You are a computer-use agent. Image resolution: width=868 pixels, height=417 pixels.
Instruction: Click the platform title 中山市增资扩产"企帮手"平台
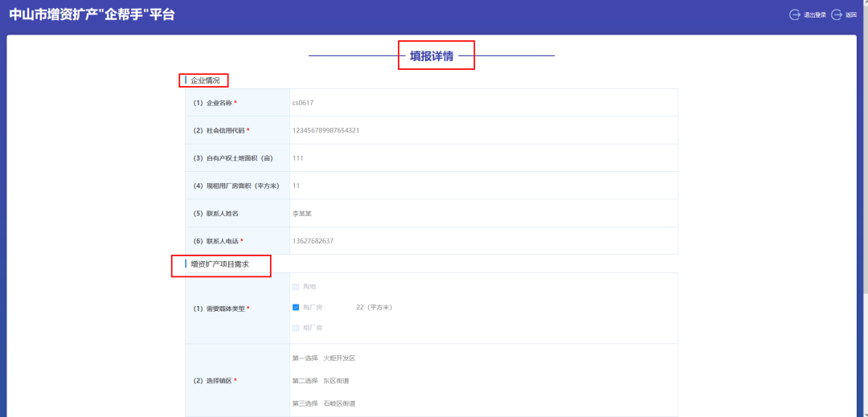tap(92, 15)
